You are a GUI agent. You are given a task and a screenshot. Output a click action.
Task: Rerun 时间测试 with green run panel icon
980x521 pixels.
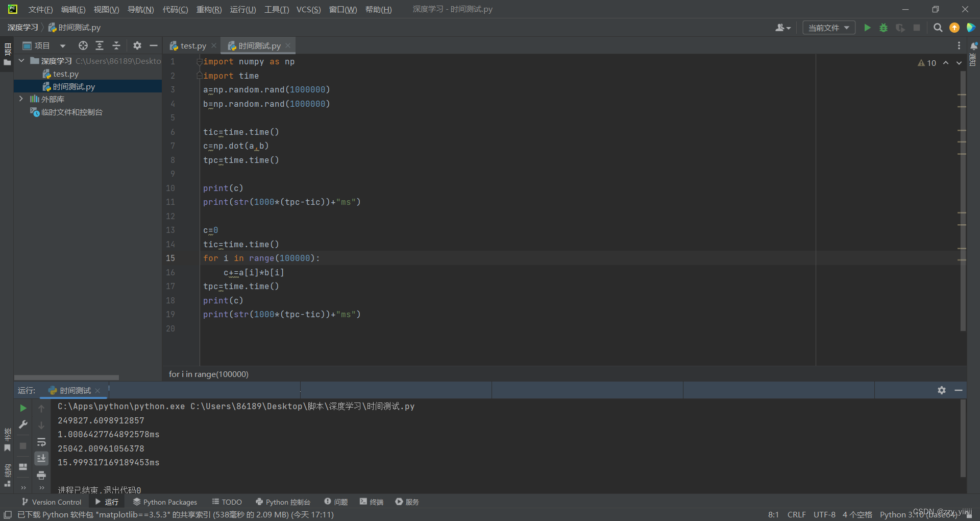[x=23, y=408]
